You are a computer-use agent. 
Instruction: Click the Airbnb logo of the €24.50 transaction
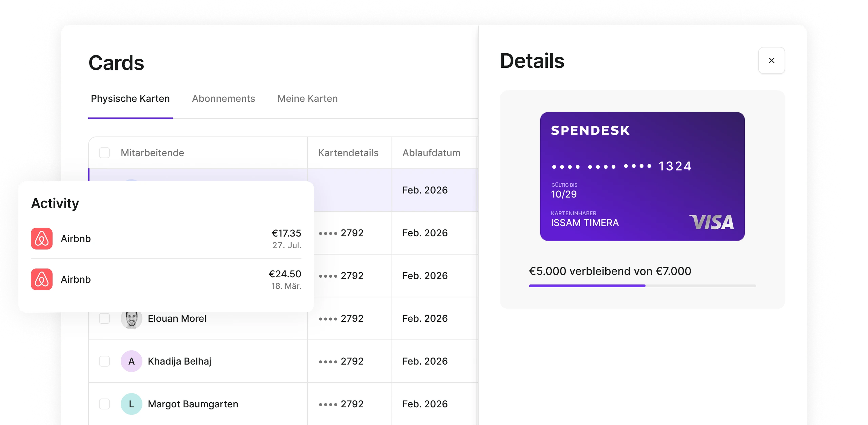tap(42, 279)
